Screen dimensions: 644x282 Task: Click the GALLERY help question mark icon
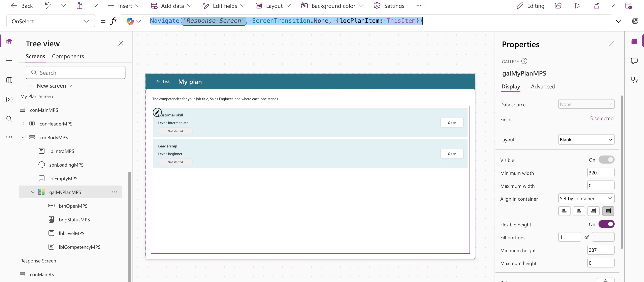(x=524, y=61)
